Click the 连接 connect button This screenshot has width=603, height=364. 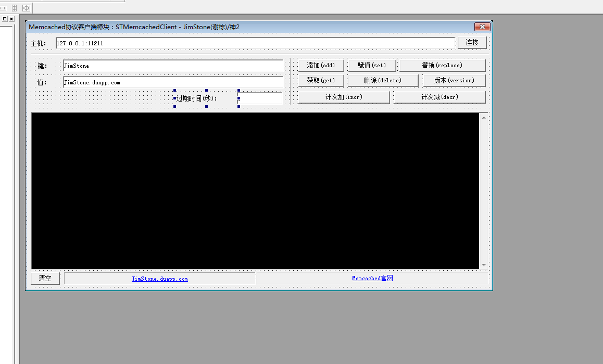point(472,43)
